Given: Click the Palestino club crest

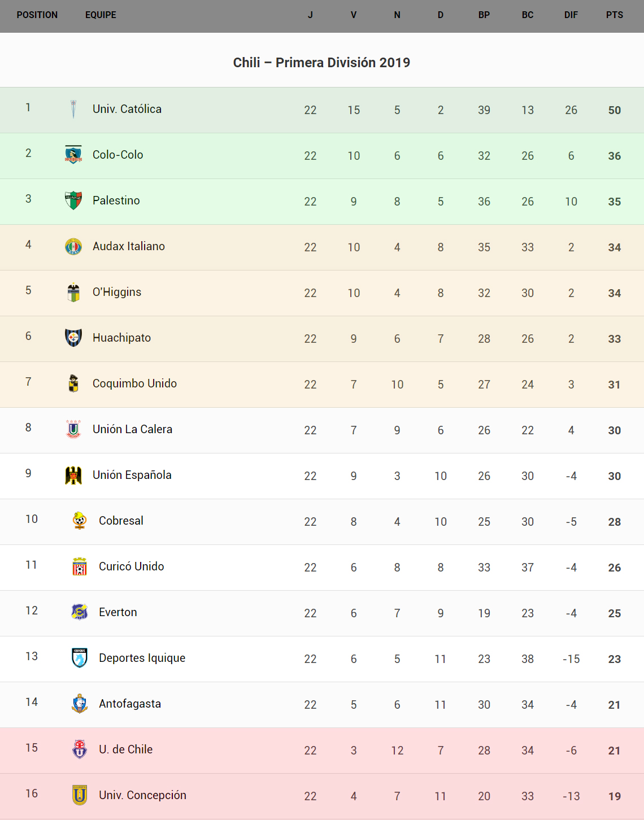Looking at the screenshot, I should [x=73, y=200].
